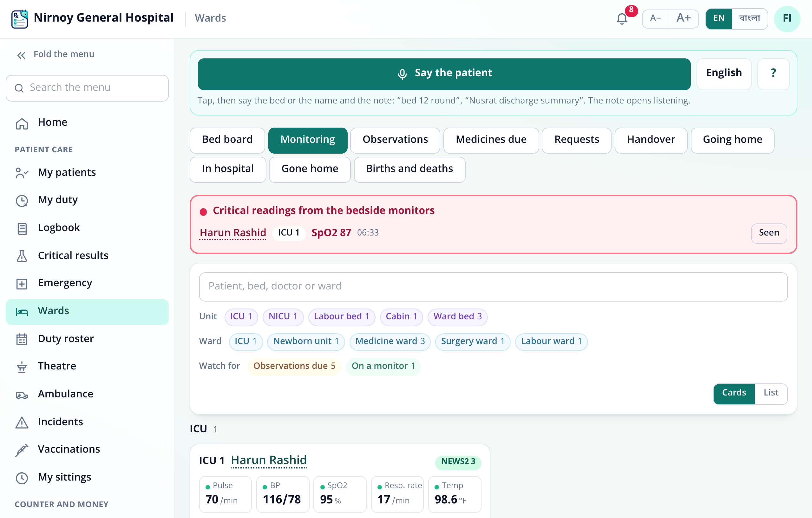Select the Ambulance icon in sidebar
Image resolution: width=812 pixels, height=518 pixels.
click(x=22, y=395)
